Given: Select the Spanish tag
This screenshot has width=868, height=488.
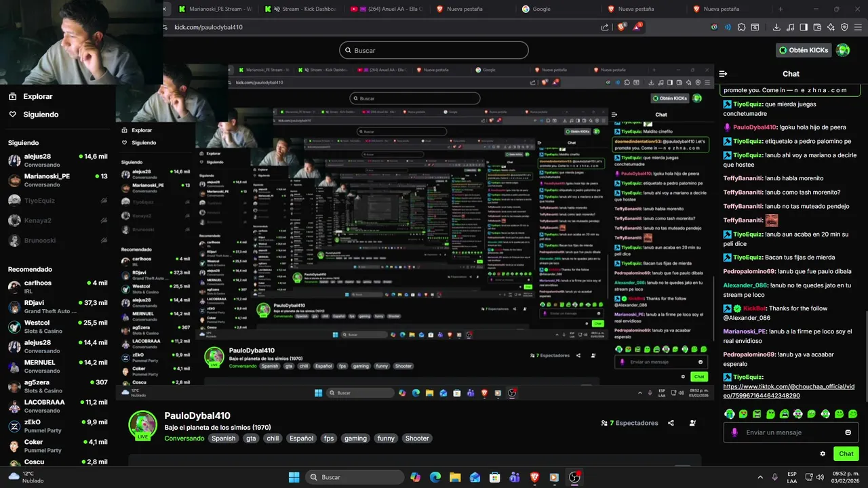Looking at the screenshot, I should (223, 439).
